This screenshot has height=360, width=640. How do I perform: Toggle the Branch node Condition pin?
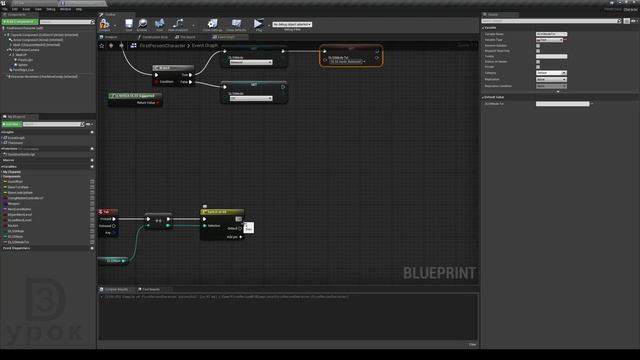pos(157,82)
